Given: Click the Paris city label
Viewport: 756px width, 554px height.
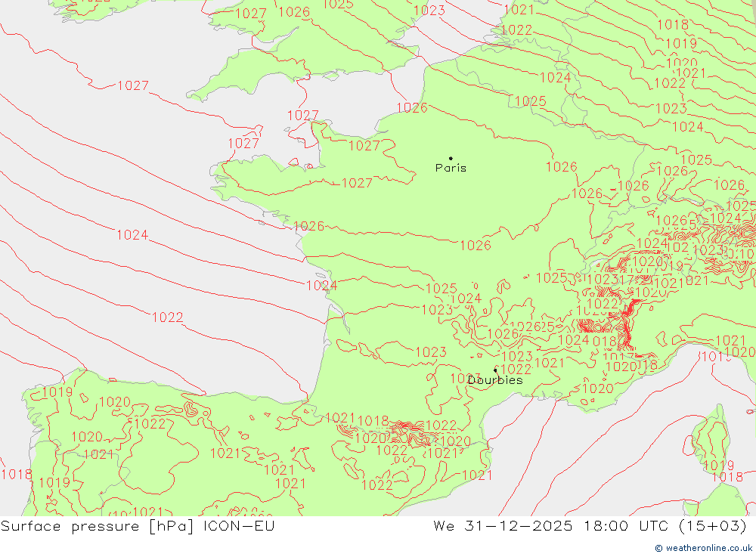Looking at the screenshot, I should pyautogui.click(x=451, y=168).
